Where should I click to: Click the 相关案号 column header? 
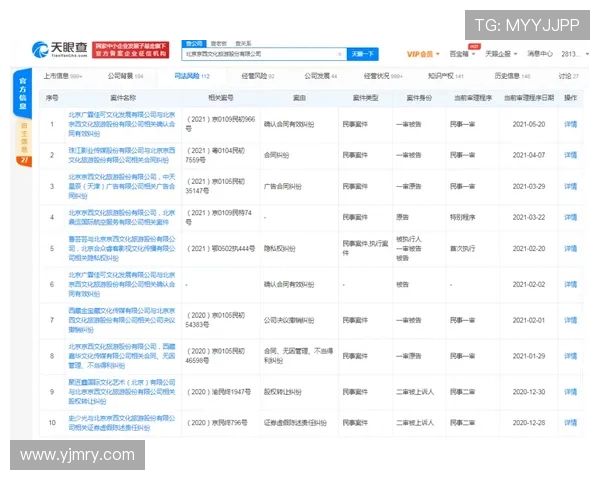(x=221, y=98)
